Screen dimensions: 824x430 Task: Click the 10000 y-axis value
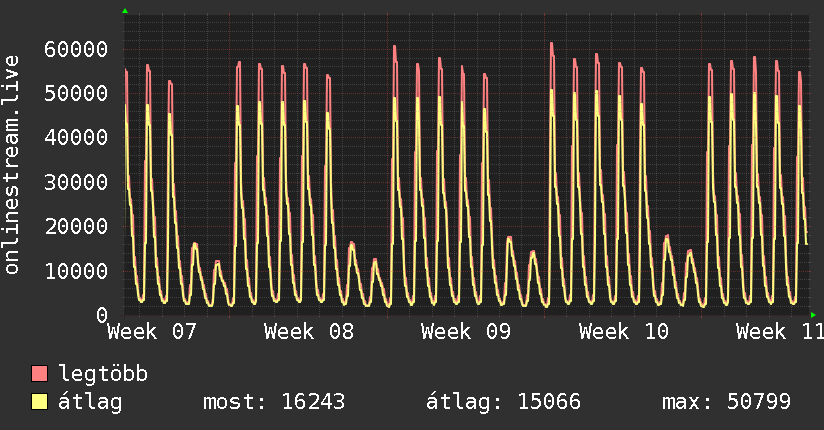coord(76,271)
